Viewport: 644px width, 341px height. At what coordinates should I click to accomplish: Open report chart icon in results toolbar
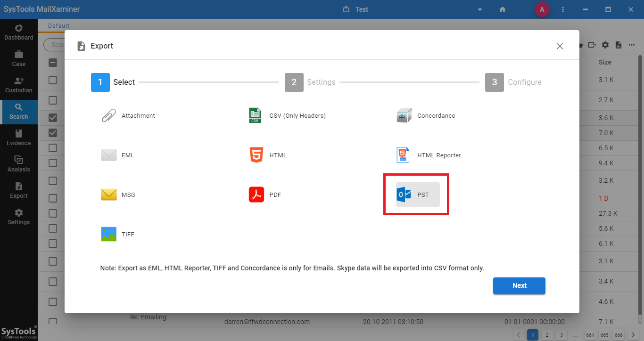[x=619, y=45]
